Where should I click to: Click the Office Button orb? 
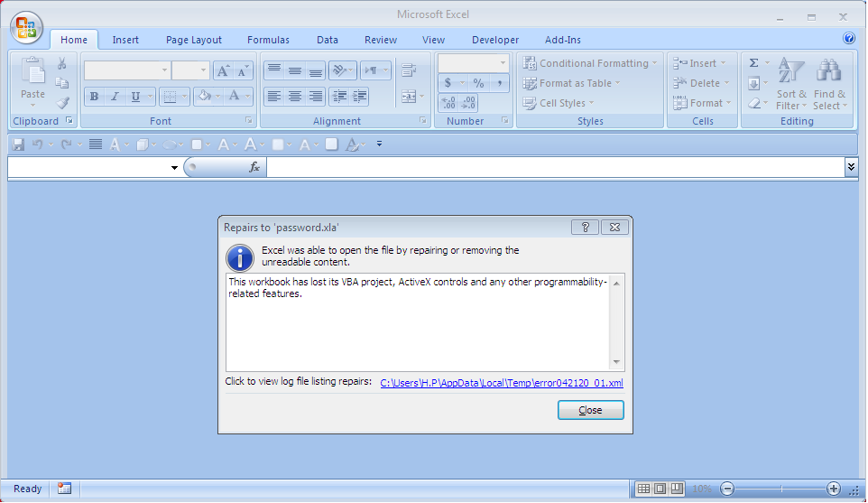tap(26, 28)
